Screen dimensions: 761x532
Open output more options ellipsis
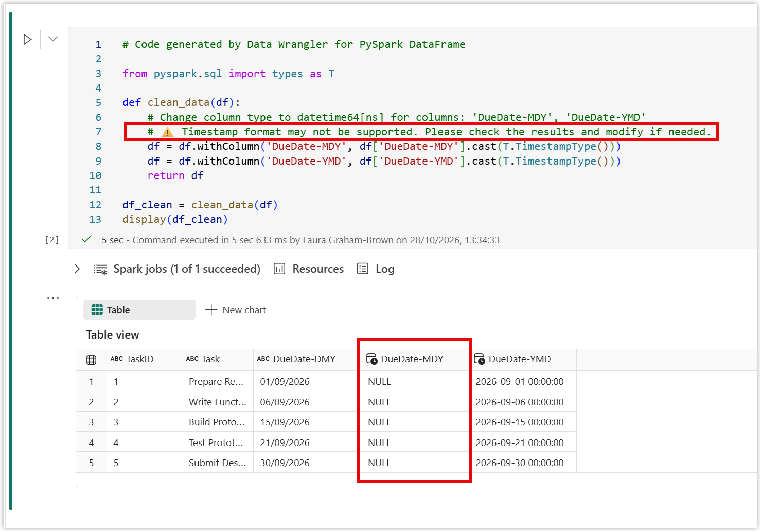pos(53,298)
